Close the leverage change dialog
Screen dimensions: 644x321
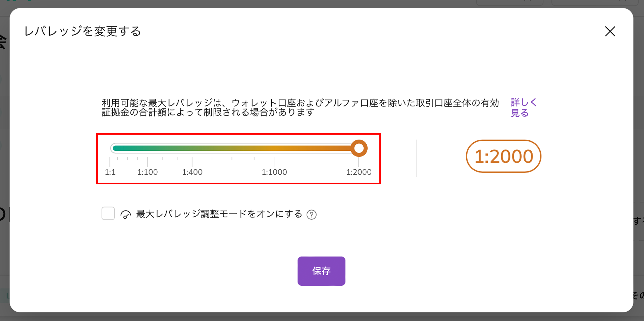(610, 32)
